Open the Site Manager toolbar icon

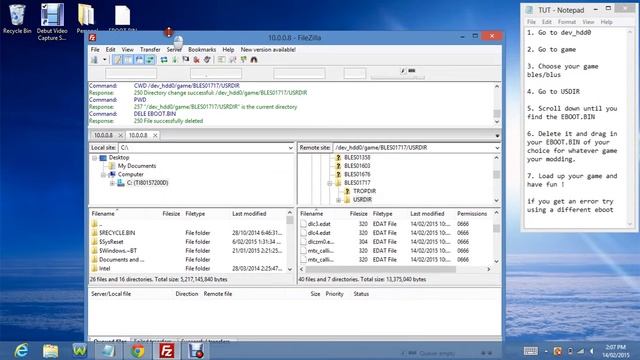coord(95,60)
